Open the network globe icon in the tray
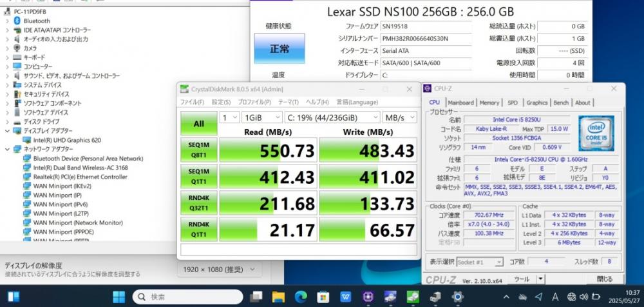This screenshot has width=644, height=307. pyautogui.click(x=571, y=297)
